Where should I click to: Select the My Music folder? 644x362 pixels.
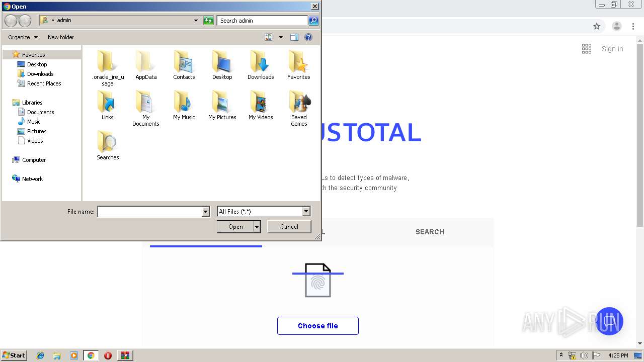184,106
